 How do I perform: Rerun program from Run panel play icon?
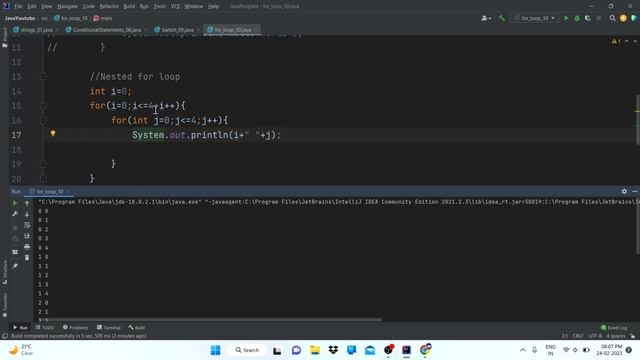pyautogui.click(x=15, y=203)
